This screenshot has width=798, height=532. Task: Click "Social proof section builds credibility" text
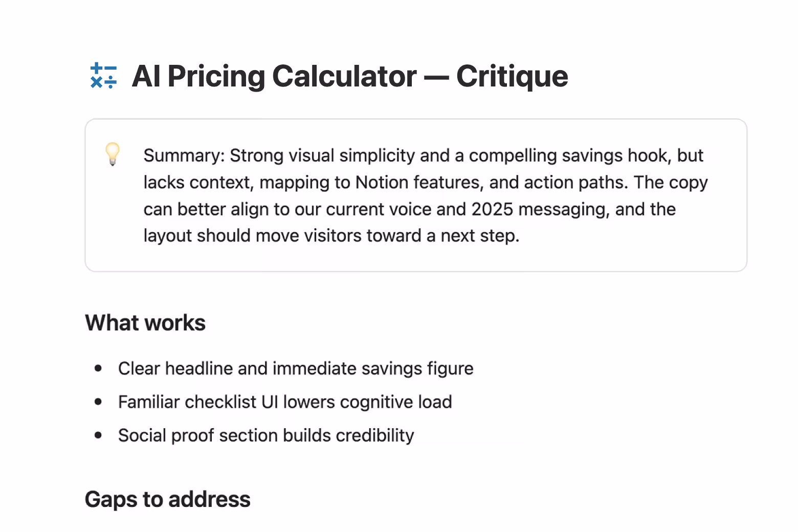point(266,435)
